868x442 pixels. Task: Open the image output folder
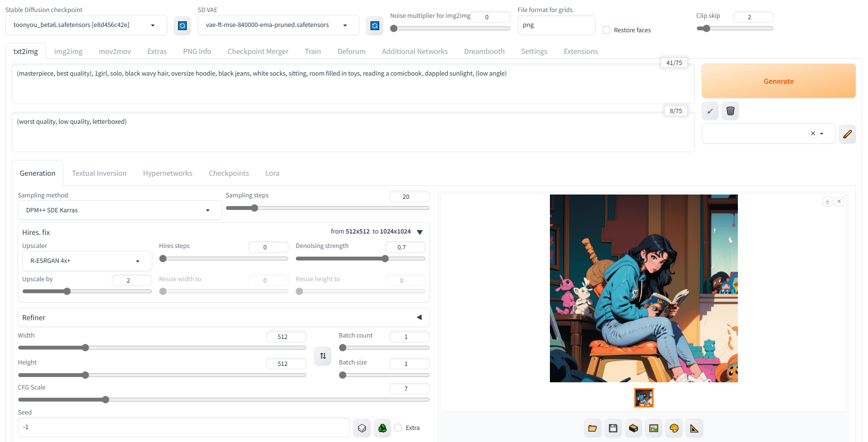[592, 428]
